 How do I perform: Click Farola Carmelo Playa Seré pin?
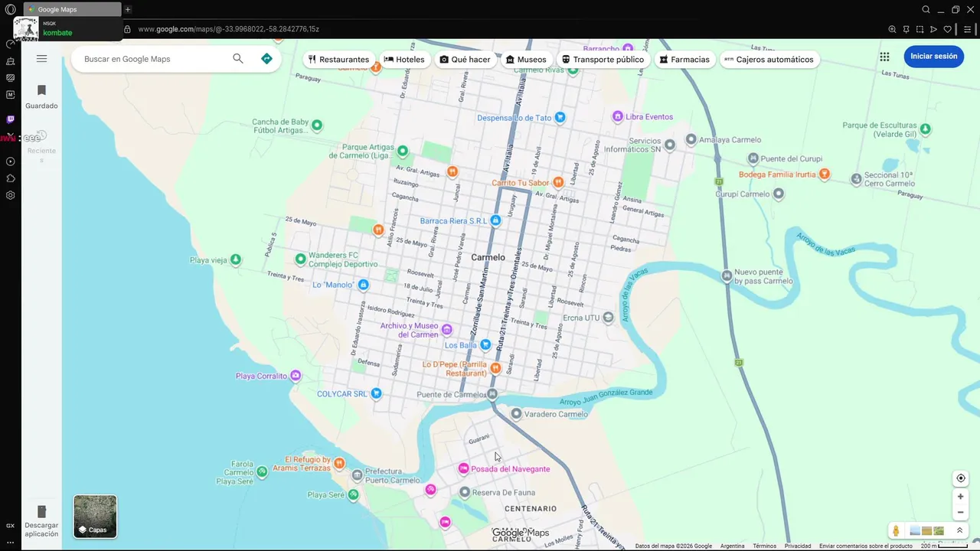point(263,472)
